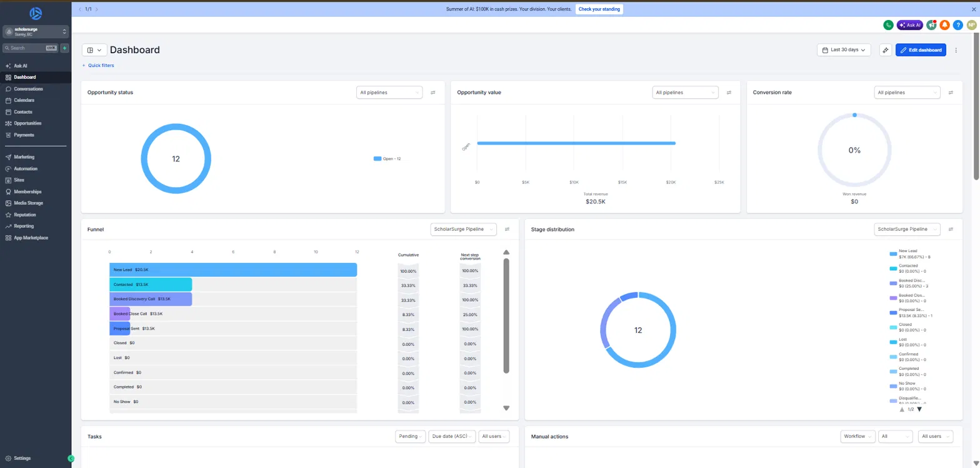This screenshot has width=980, height=468.
Task: Open Conversations in the sidebar
Action: [28, 89]
